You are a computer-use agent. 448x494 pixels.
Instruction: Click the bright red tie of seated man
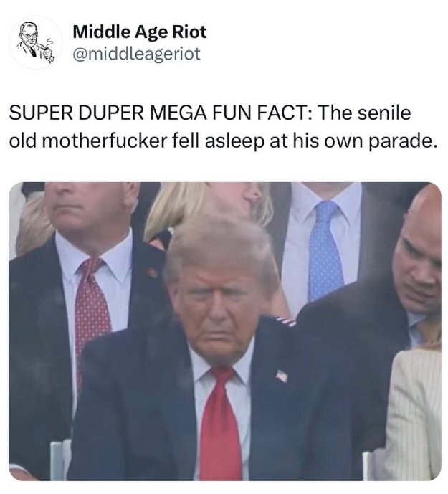(220, 424)
